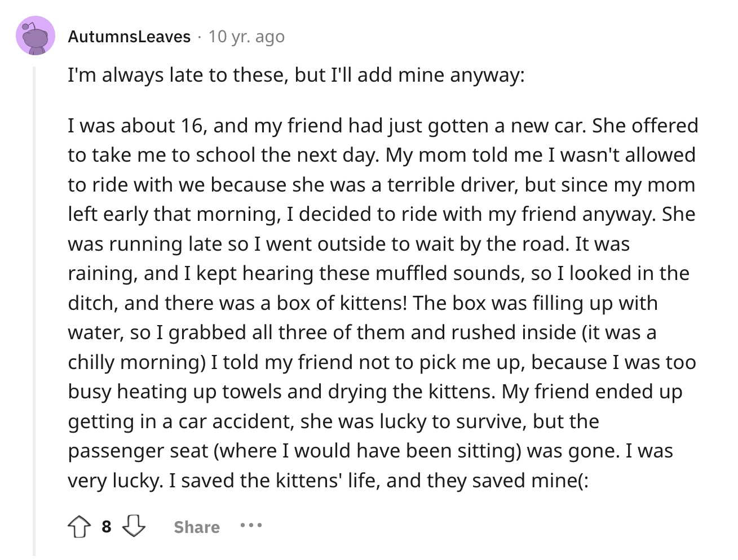Click the line starting "to ride with we because"
Screen dimensions: 738x560
click(381, 185)
